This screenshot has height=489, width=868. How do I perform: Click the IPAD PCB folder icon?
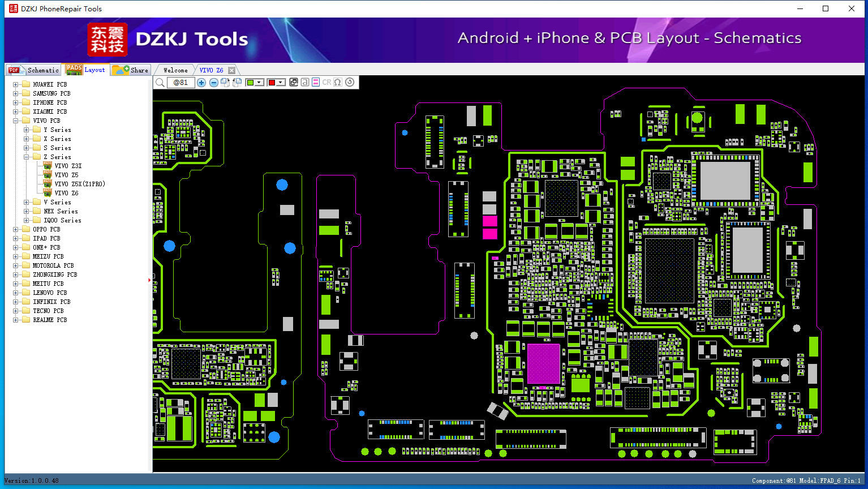pyautogui.click(x=25, y=238)
